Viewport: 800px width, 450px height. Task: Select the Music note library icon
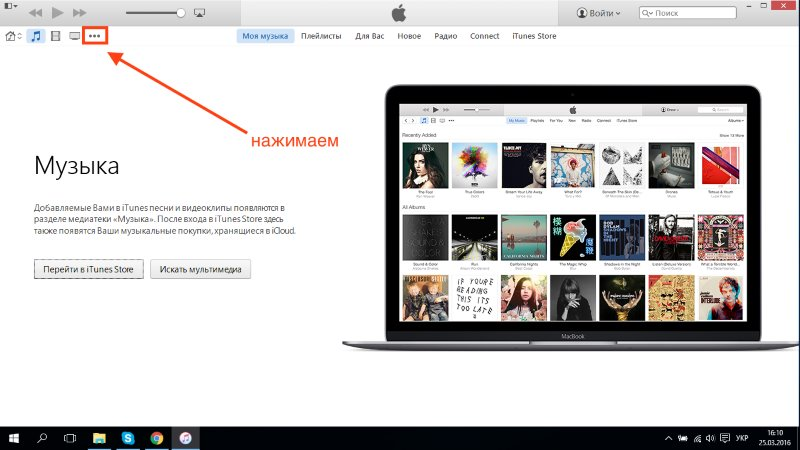pos(36,36)
